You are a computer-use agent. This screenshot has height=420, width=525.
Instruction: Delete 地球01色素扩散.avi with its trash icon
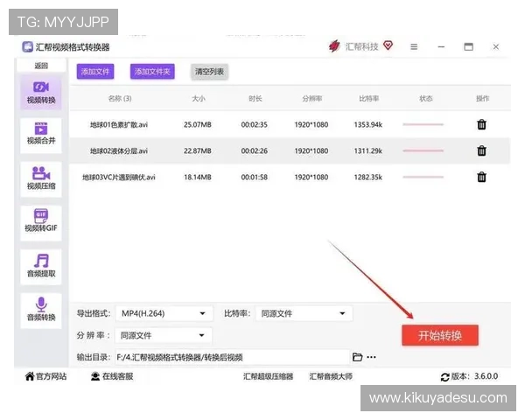(x=481, y=124)
